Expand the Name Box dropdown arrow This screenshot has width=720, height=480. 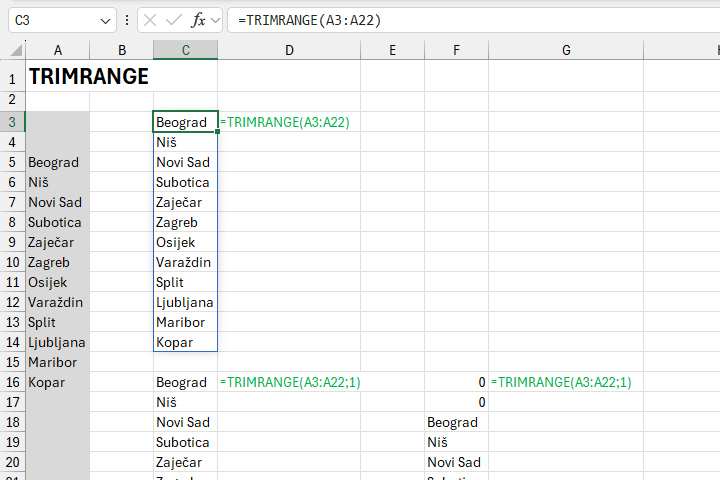(x=107, y=20)
